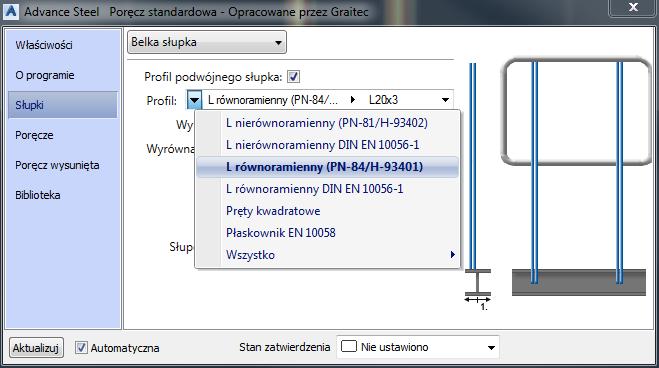Expand the Wszystko submenu
Screen dimensions: 659x368
point(327,255)
